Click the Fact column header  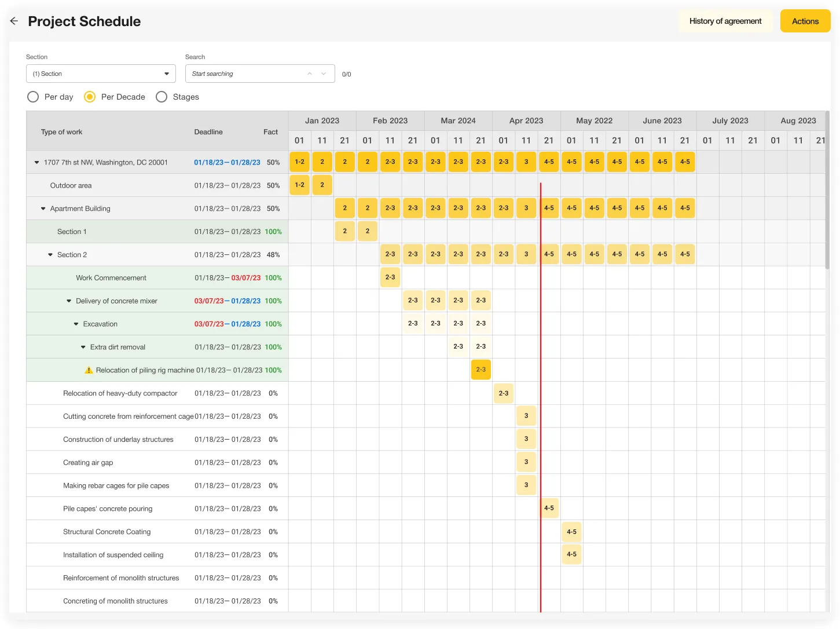[270, 132]
